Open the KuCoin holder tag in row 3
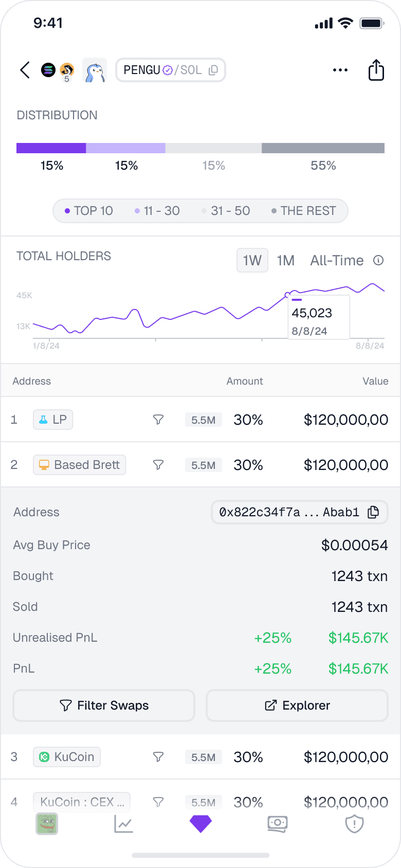This screenshot has height=868, width=401. point(67,757)
